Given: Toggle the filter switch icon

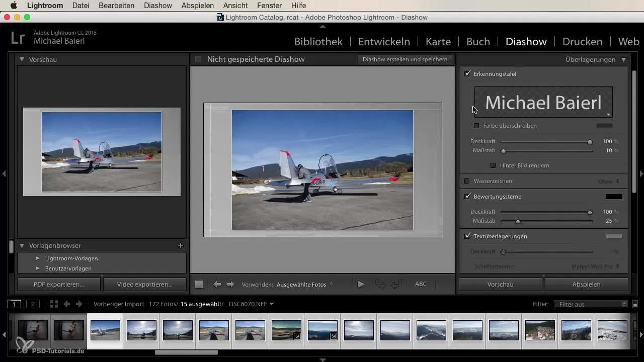Looking at the screenshot, I should click(x=635, y=304).
